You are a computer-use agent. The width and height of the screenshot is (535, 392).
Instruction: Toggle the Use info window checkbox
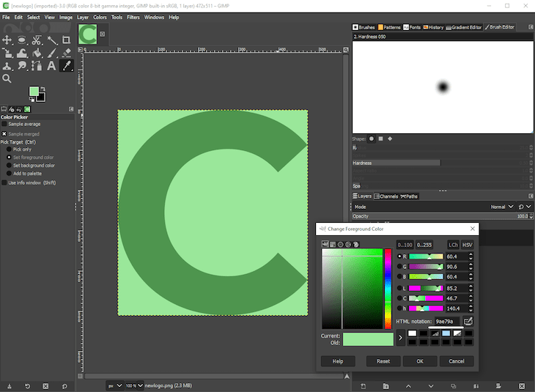click(4, 183)
